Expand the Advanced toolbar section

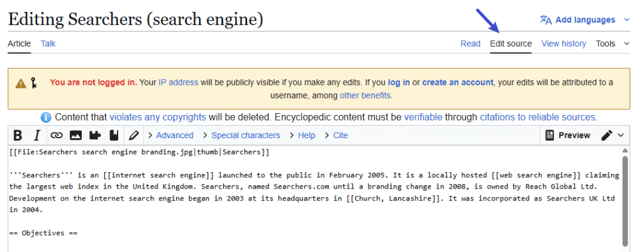coord(170,136)
